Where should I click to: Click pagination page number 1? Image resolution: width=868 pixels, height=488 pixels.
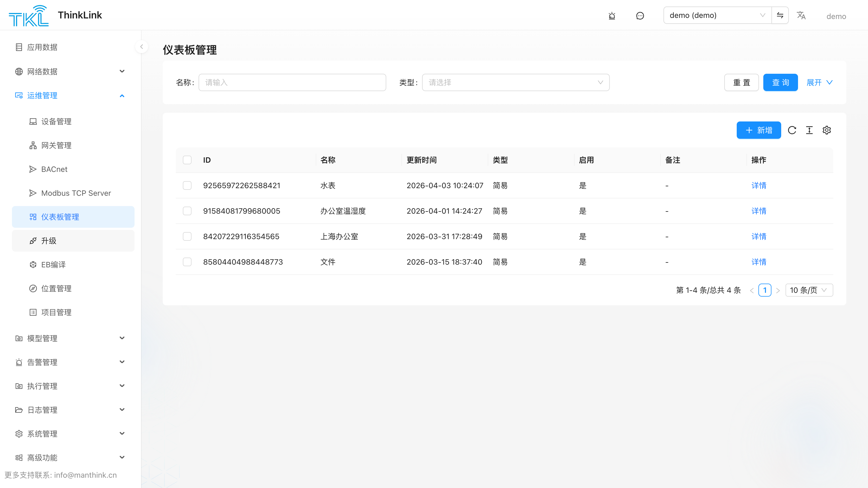[765, 290]
